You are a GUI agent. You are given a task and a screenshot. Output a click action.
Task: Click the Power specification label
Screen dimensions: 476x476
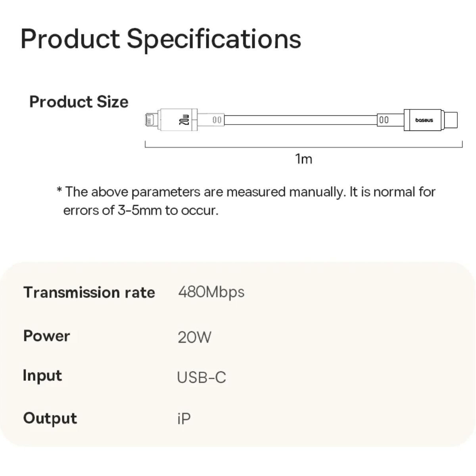[x=46, y=336]
